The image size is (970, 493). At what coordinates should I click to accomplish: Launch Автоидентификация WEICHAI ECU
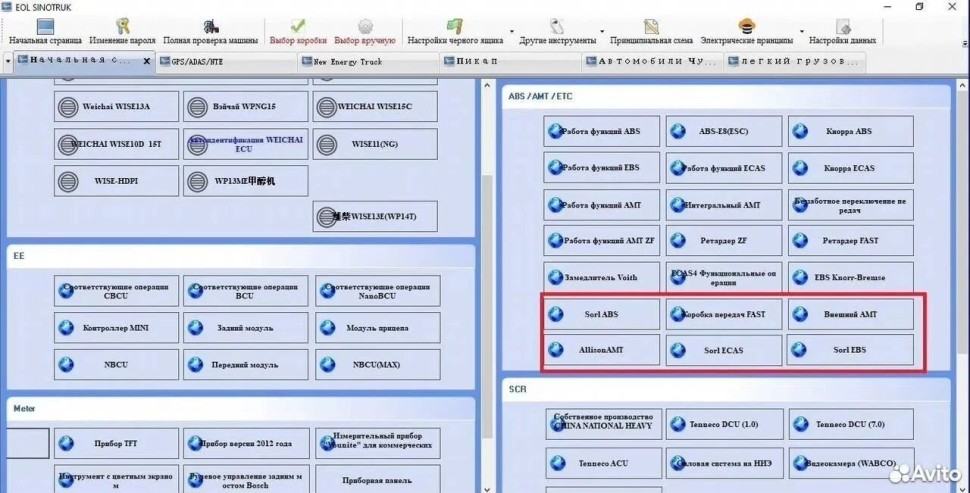coord(246,144)
